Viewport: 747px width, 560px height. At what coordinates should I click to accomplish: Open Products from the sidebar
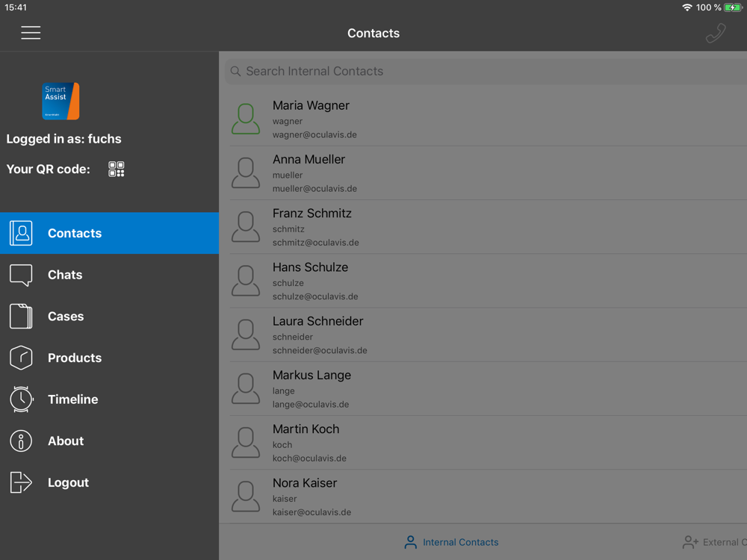click(110, 358)
